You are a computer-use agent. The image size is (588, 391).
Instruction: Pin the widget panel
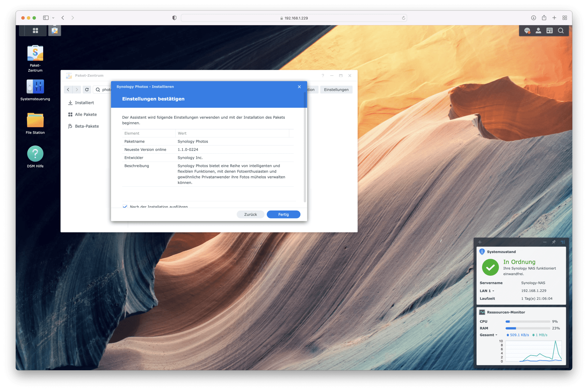554,242
